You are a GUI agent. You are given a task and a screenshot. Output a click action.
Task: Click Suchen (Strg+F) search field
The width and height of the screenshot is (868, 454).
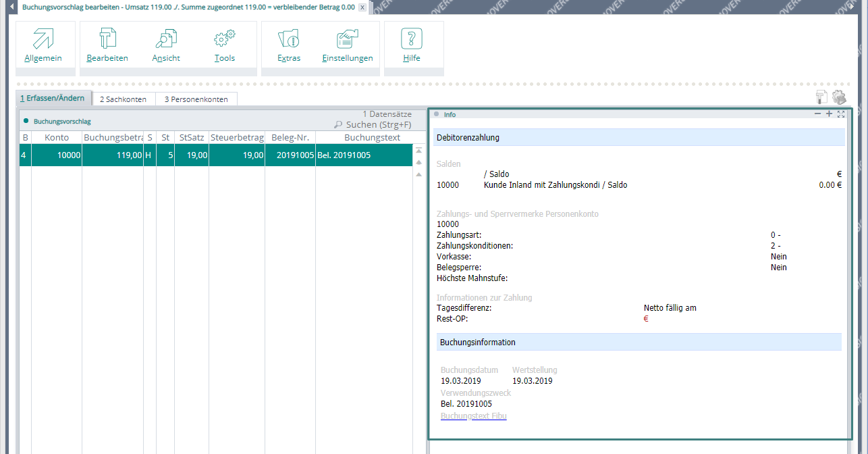coord(378,125)
